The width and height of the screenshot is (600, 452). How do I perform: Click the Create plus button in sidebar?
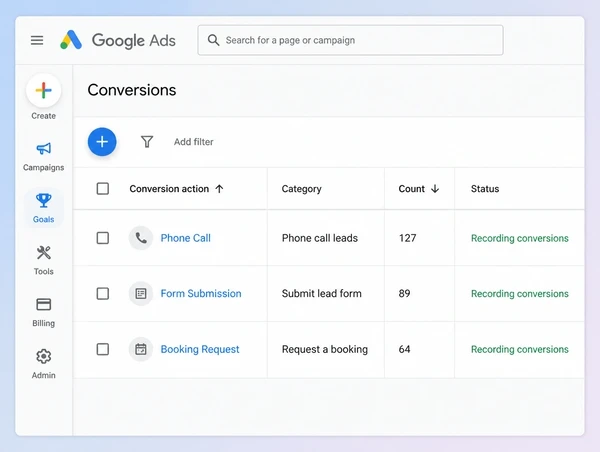point(44,91)
